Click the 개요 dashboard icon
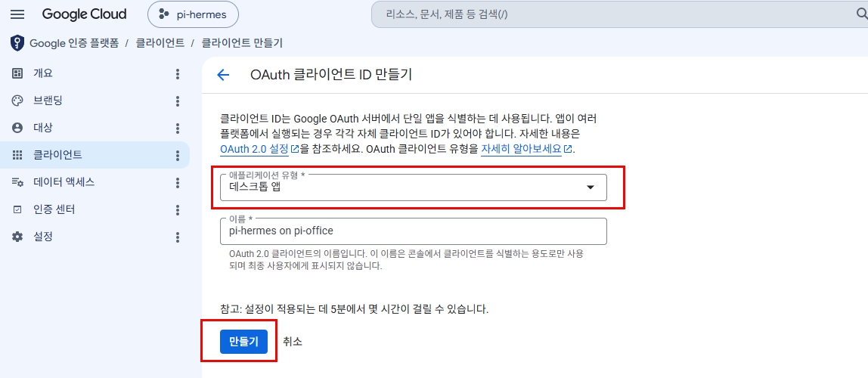 tap(17, 73)
